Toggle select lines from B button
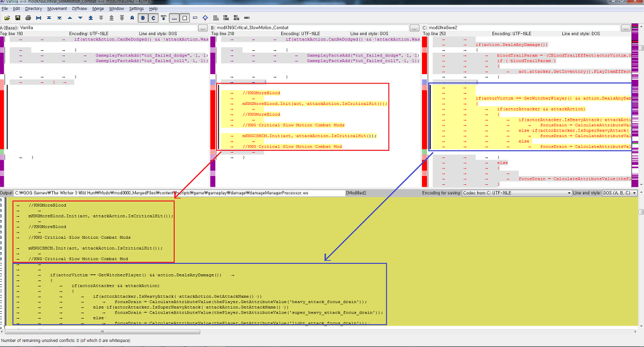The height and width of the screenshot is (347, 644). (143, 18)
